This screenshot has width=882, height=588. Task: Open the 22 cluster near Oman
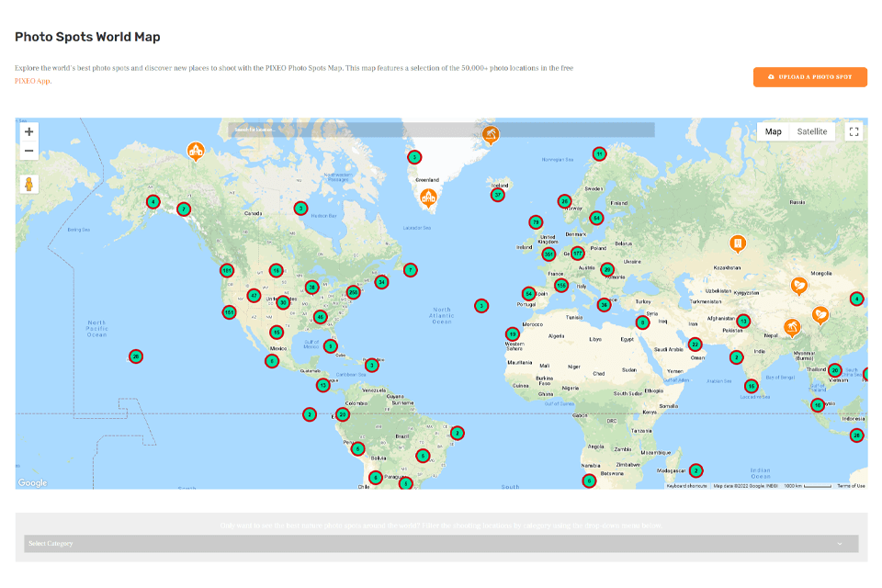695,344
